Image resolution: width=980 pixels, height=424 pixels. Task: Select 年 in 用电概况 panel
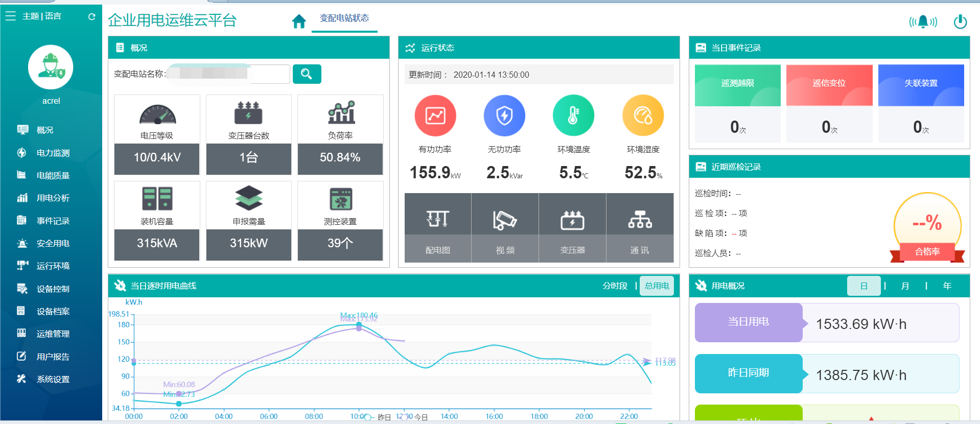click(947, 286)
